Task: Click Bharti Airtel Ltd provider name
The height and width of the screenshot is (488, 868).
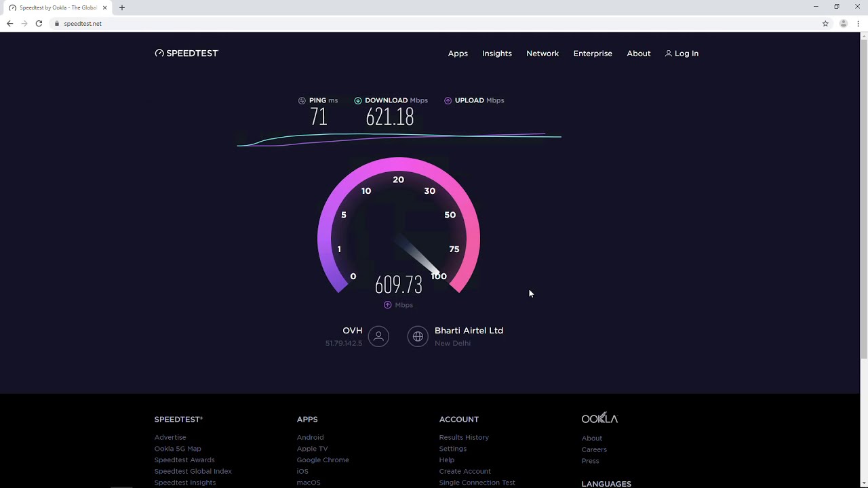Action: click(x=469, y=331)
